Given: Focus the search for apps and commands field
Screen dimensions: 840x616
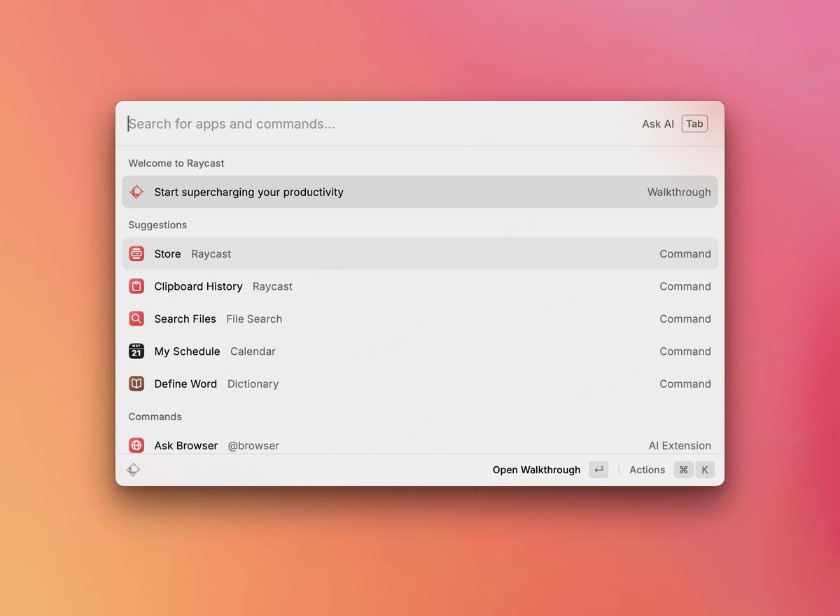Looking at the screenshot, I should pyautogui.click(x=378, y=124).
